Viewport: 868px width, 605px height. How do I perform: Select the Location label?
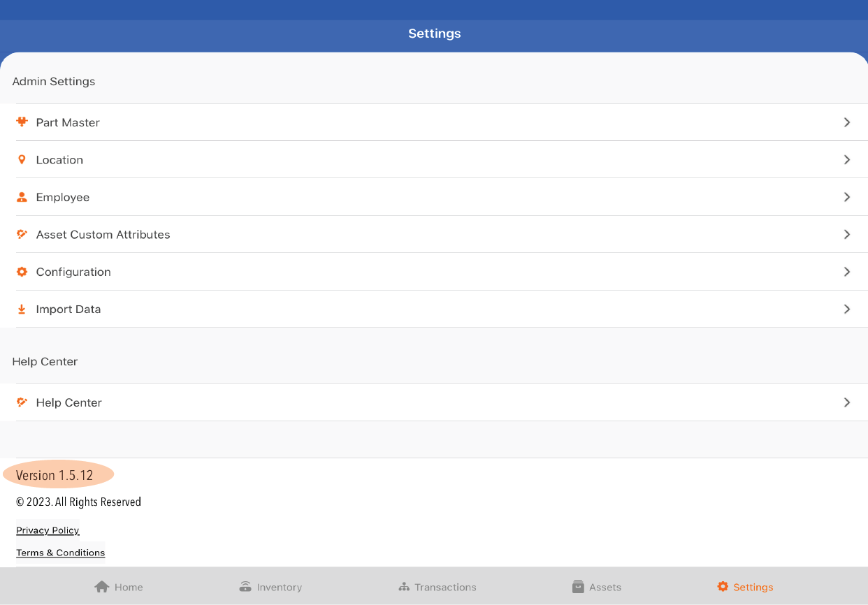click(x=59, y=160)
